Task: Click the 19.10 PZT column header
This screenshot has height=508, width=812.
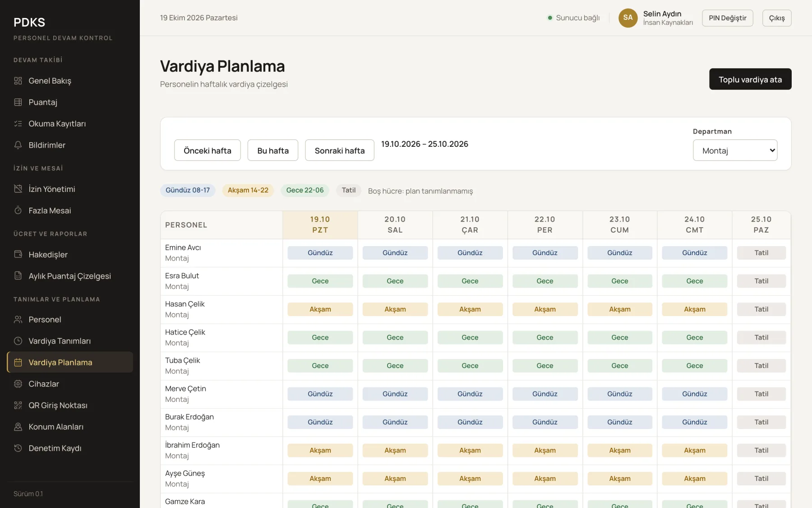Action: click(320, 225)
